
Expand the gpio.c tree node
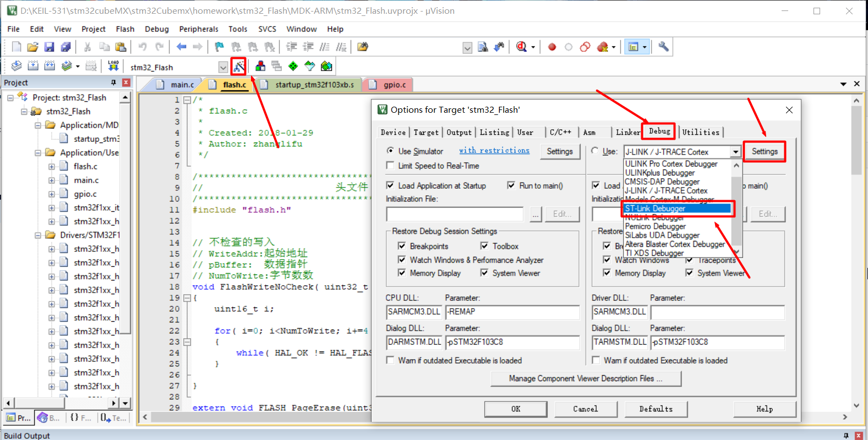coord(52,194)
